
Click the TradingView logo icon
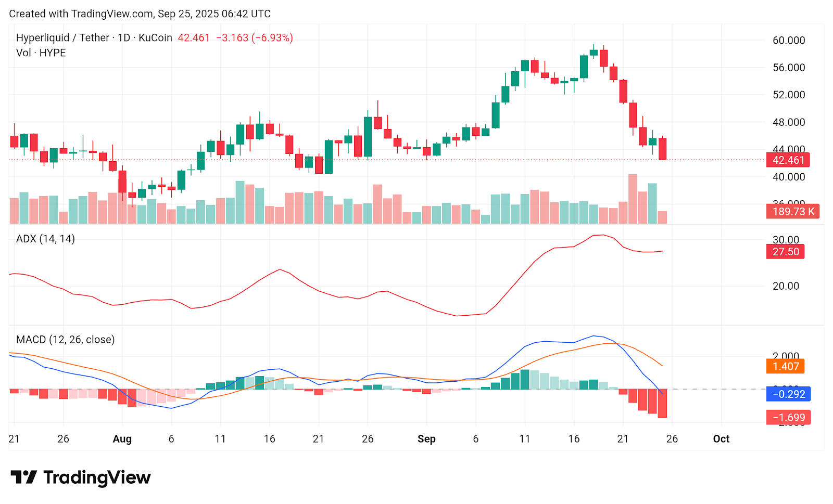[x=23, y=477]
